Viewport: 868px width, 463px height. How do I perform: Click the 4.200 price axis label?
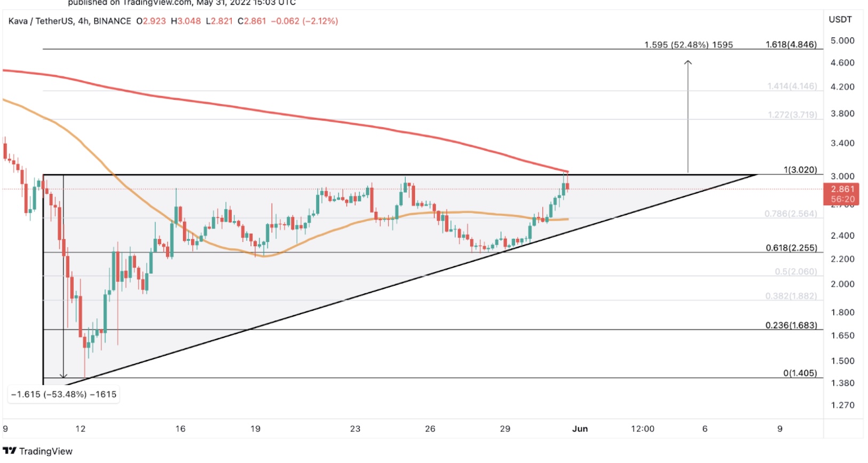click(843, 87)
